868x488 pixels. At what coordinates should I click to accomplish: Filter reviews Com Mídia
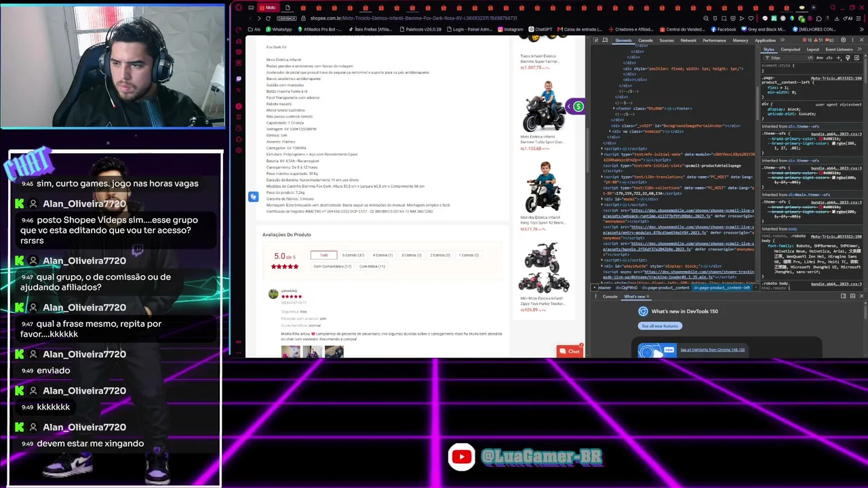[x=372, y=266]
